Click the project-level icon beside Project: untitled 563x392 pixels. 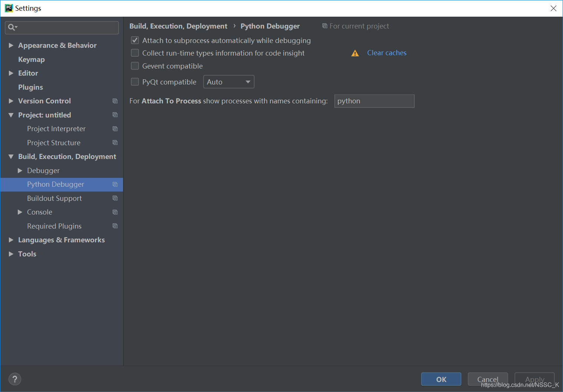(115, 115)
